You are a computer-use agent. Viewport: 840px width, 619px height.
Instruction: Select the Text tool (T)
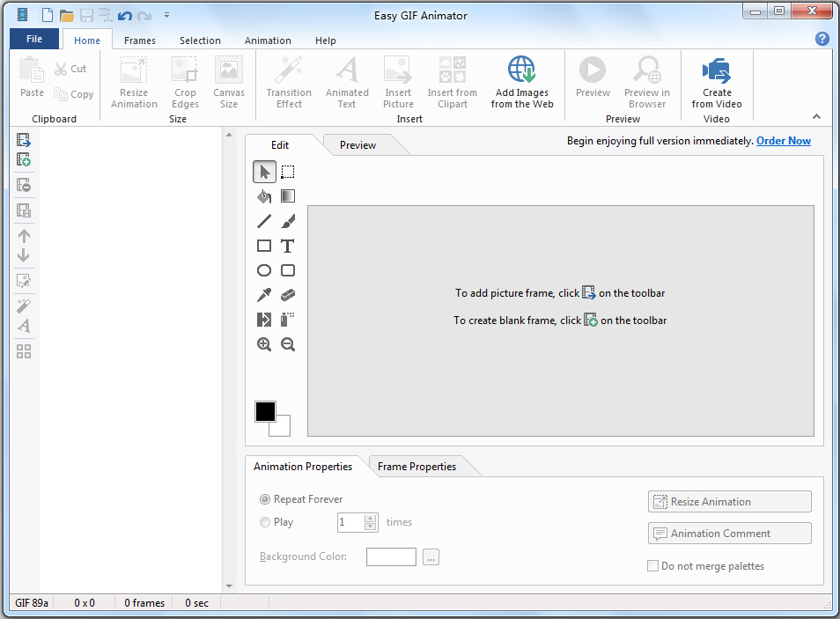[x=288, y=246]
